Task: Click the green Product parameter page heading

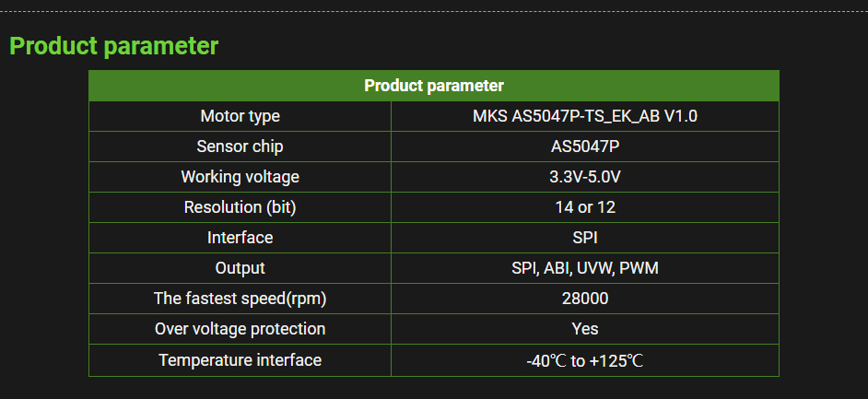Action: coord(114,46)
